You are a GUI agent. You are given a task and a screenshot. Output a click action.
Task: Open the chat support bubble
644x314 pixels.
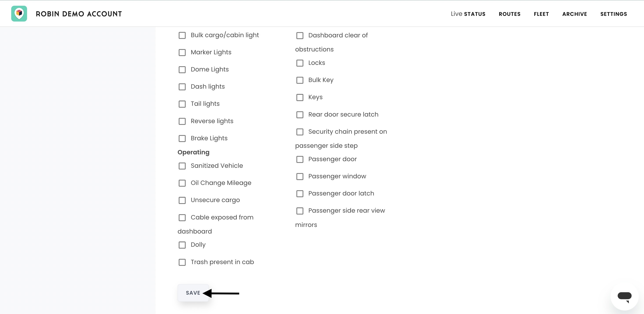pos(624,296)
